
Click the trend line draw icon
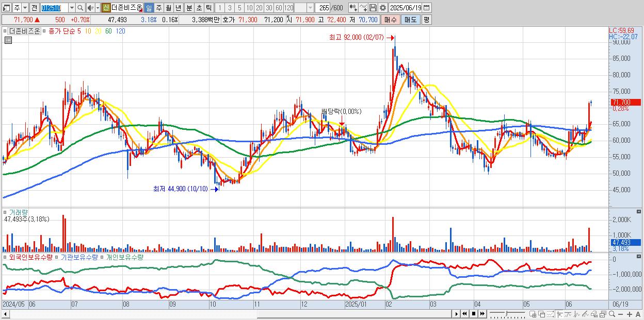click(568, 314)
